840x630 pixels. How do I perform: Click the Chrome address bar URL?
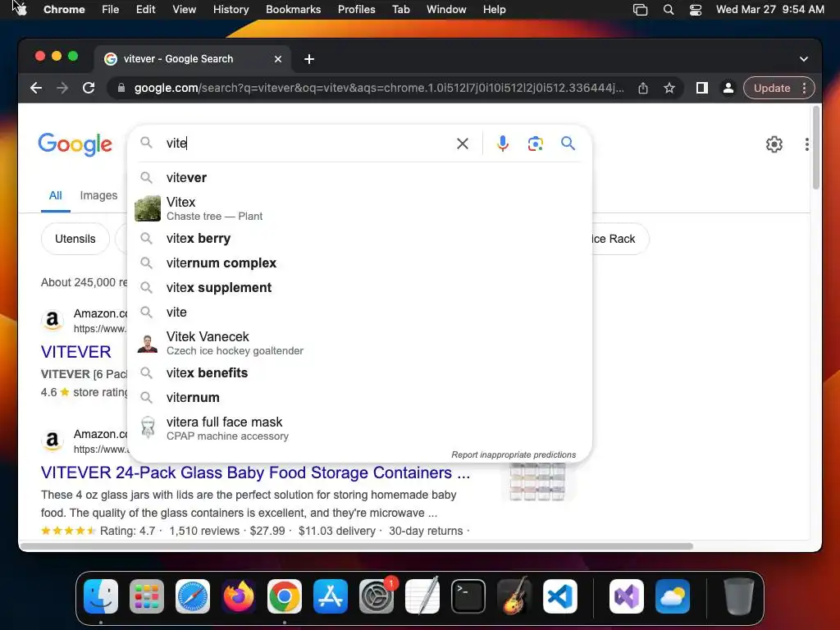click(379, 88)
